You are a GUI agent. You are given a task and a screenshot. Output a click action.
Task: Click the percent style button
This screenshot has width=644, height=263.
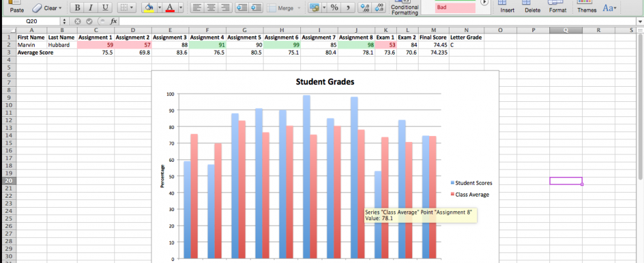click(334, 8)
